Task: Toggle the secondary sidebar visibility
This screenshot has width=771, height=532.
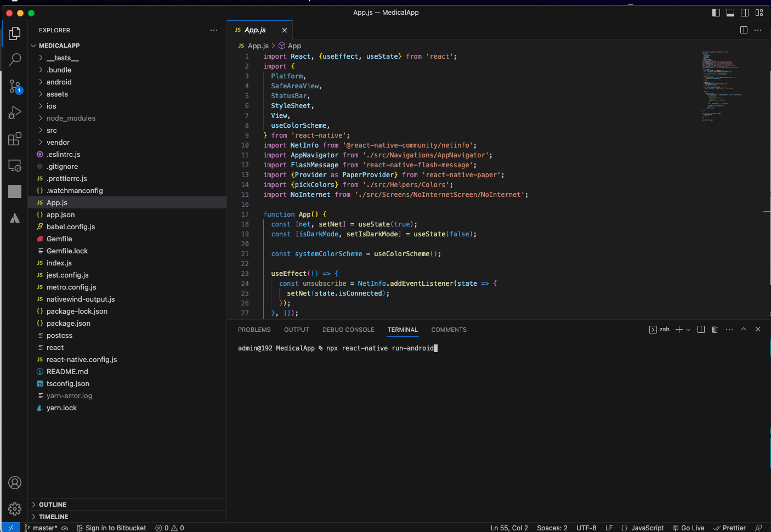Action: pos(745,13)
